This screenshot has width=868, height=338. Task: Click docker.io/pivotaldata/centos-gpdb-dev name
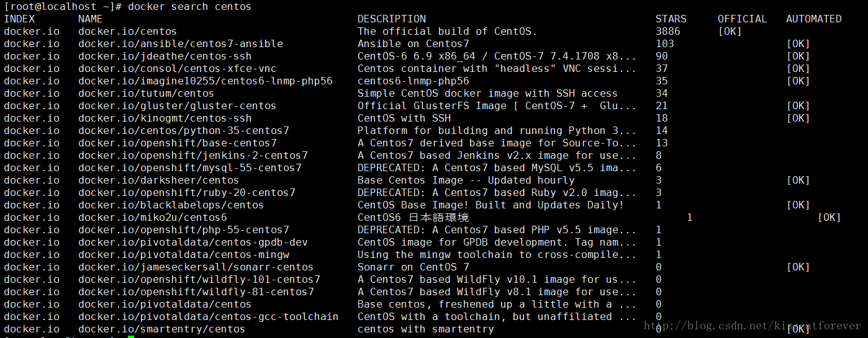(193, 242)
